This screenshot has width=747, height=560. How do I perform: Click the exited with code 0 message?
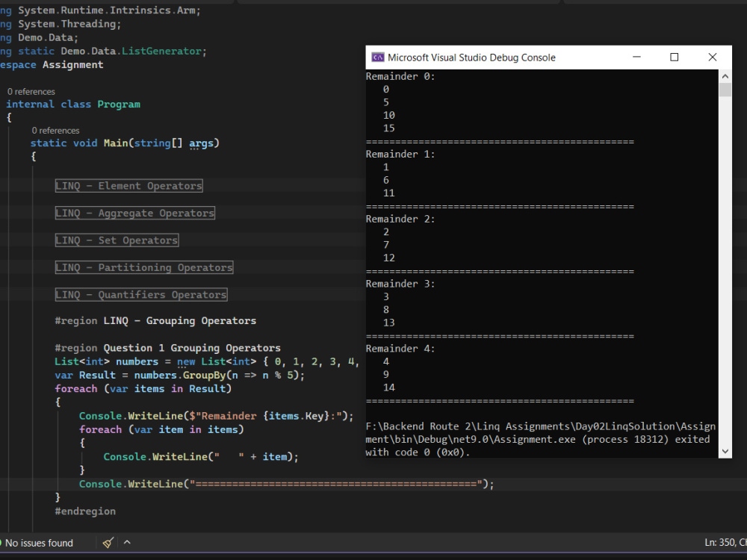pos(538,446)
